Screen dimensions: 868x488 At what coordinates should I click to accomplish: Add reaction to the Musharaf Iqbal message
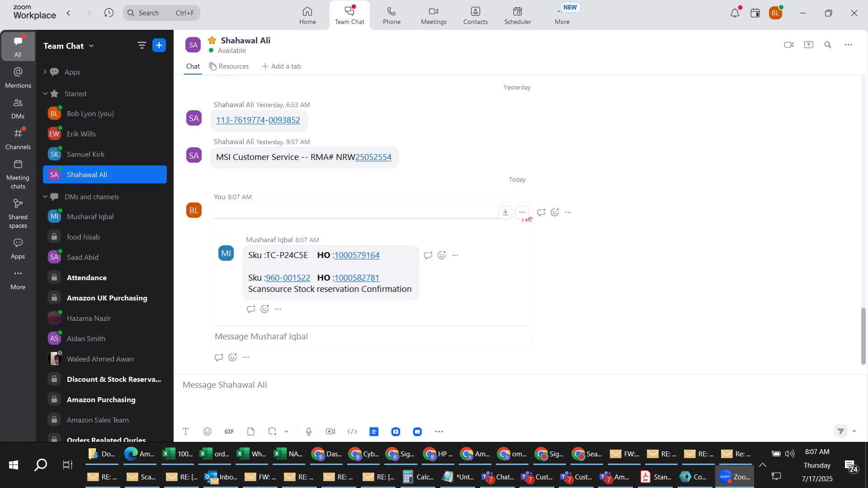coord(442,255)
